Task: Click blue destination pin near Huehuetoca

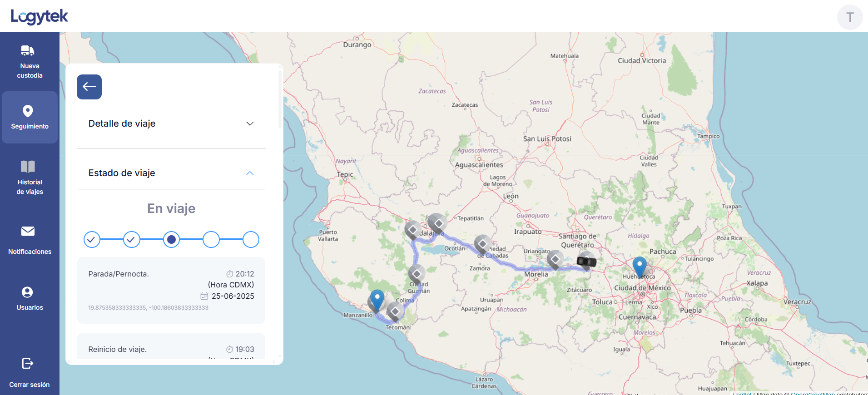Action: pyautogui.click(x=639, y=266)
